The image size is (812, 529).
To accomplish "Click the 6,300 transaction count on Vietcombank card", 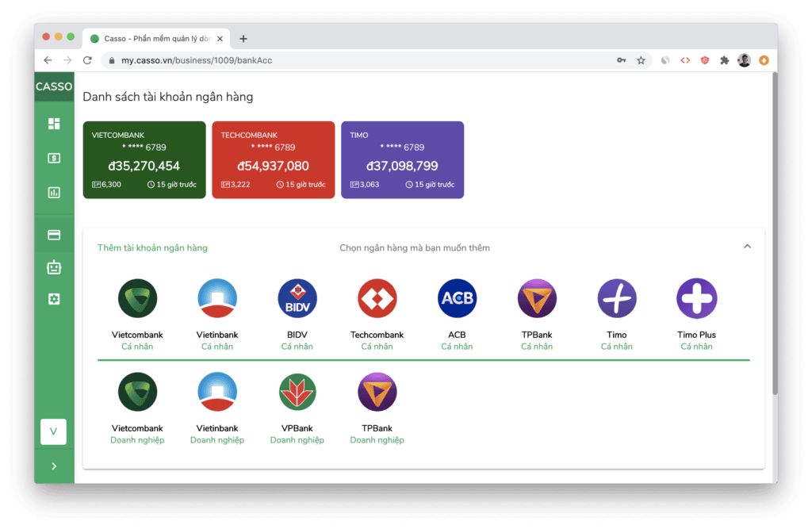I will tap(107, 185).
